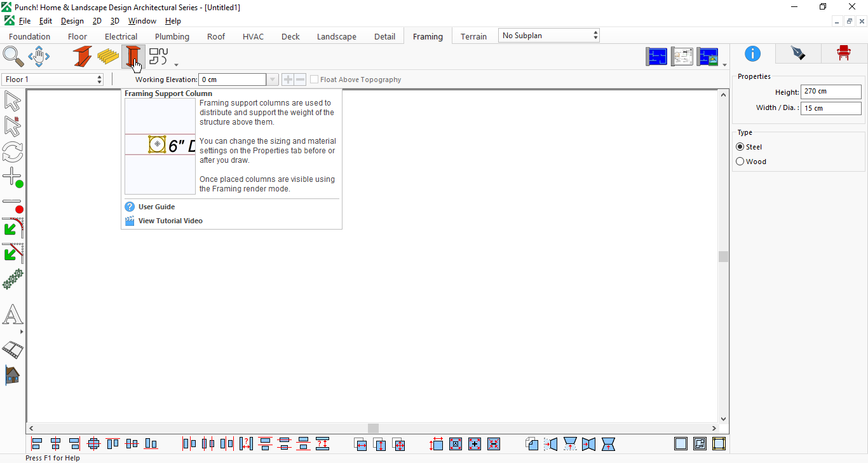Click the Align left edges icon
The height and width of the screenshot is (463, 868).
(x=37, y=443)
